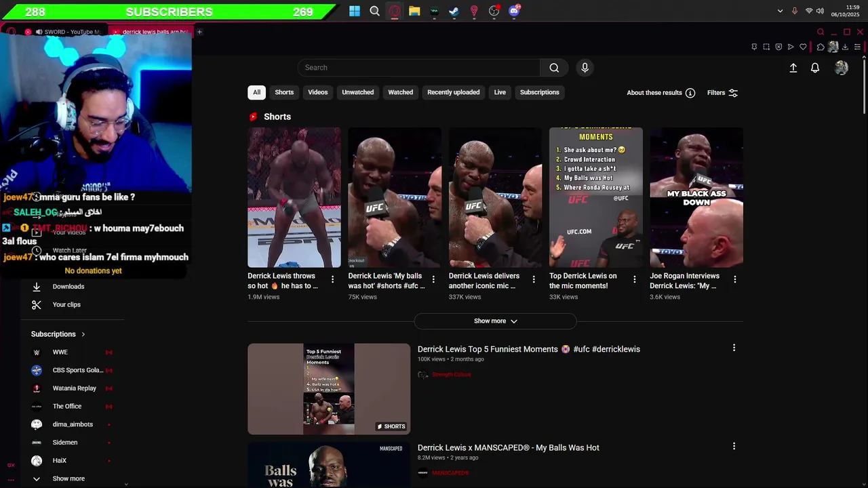Select the Videos filter chip
The width and height of the screenshot is (868, 488).
pyautogui.click(x=317, y=92)
